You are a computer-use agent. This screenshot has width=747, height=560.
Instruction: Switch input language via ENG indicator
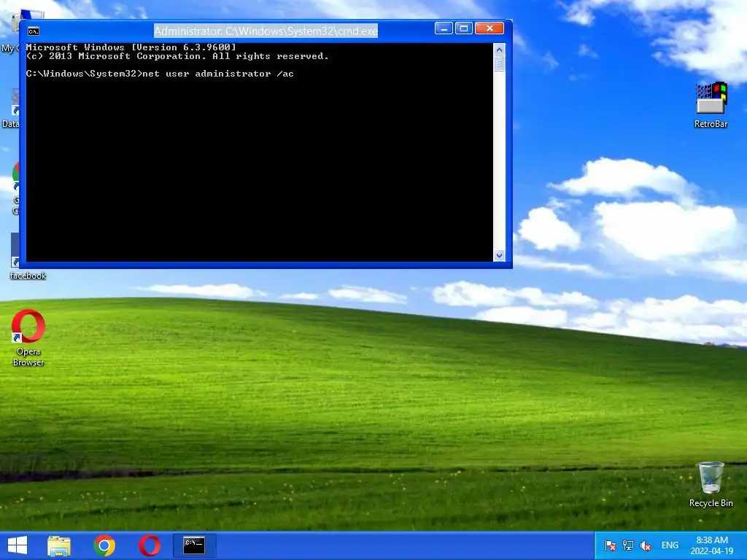click(x=670, y=545)
